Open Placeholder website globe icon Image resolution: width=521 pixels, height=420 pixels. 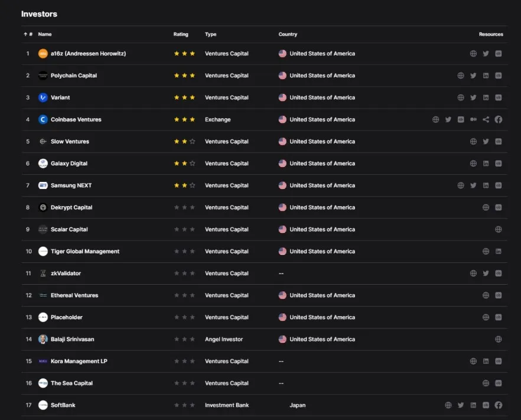tap(486, 317)
